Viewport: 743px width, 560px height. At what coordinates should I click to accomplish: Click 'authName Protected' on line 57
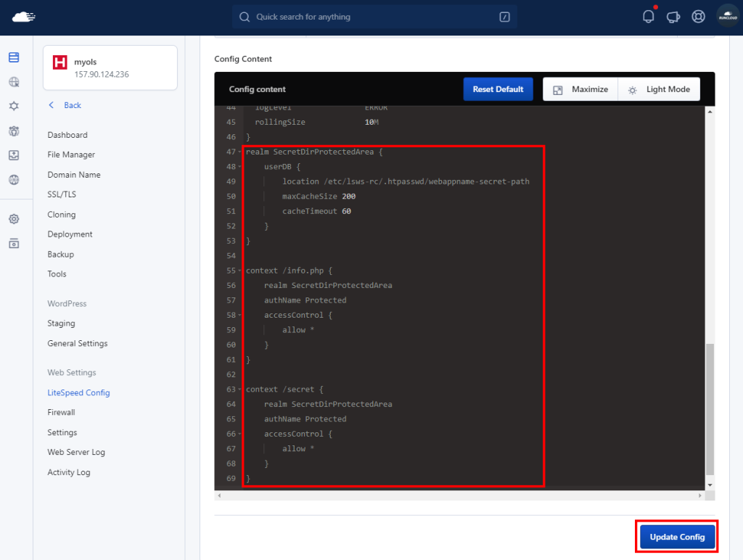(305, 300)
